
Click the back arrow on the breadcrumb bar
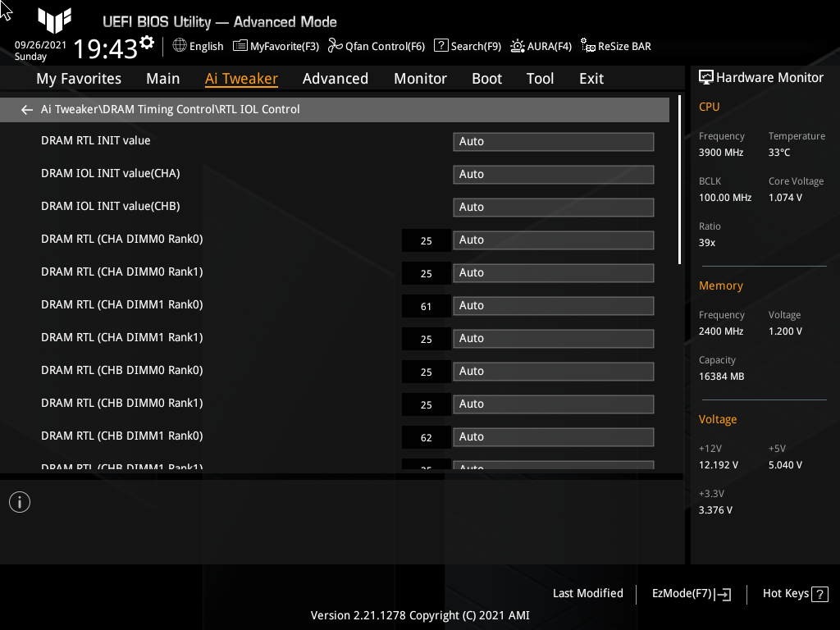(x=26, y=109)
